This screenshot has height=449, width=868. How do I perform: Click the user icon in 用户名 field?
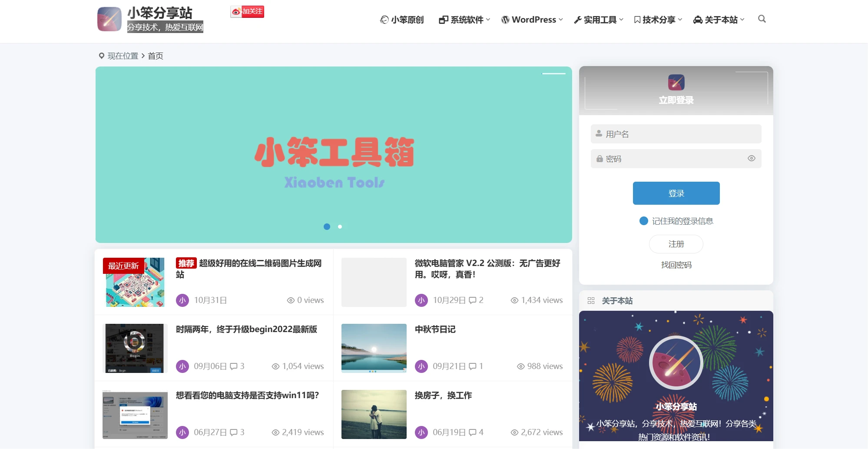[x=599, y=133]
